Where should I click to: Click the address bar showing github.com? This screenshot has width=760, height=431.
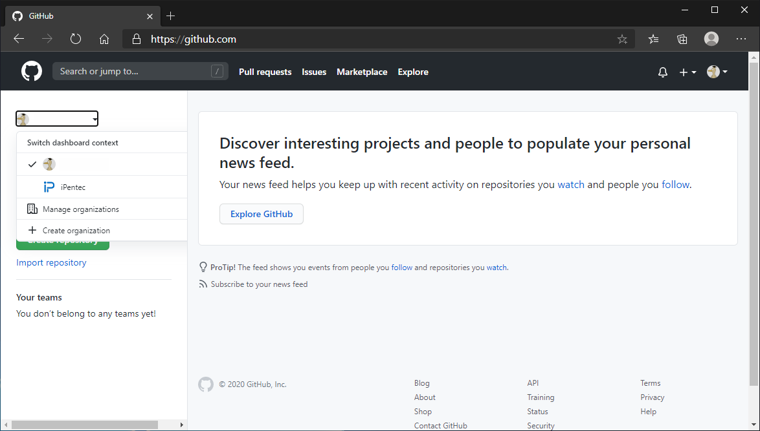[378, 39]
